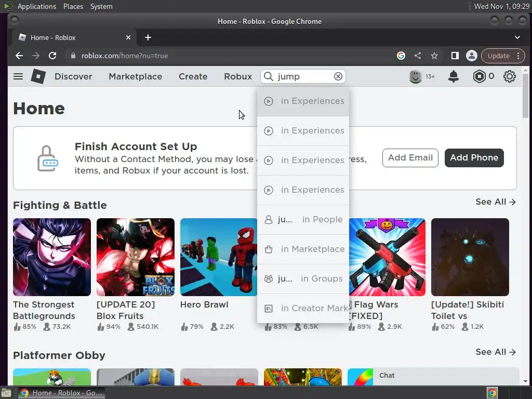Screen dimensions: 532x399
Task: Open the avatar profile icon in the header
Action: 415,76
